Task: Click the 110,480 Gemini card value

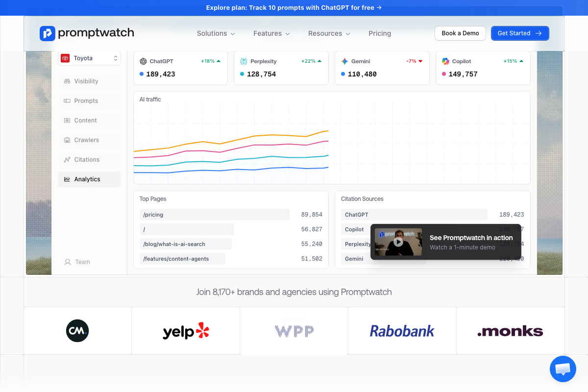Action: (362, 74)
